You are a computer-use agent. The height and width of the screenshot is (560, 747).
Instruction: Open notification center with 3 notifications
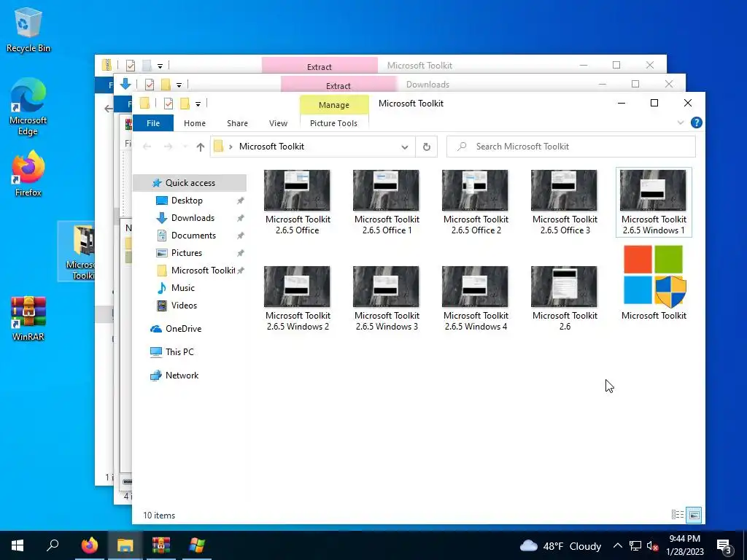point(724,547)
